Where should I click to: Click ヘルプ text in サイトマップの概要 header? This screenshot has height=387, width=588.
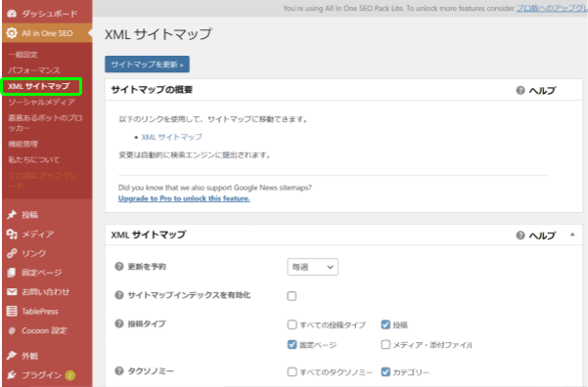542,90
